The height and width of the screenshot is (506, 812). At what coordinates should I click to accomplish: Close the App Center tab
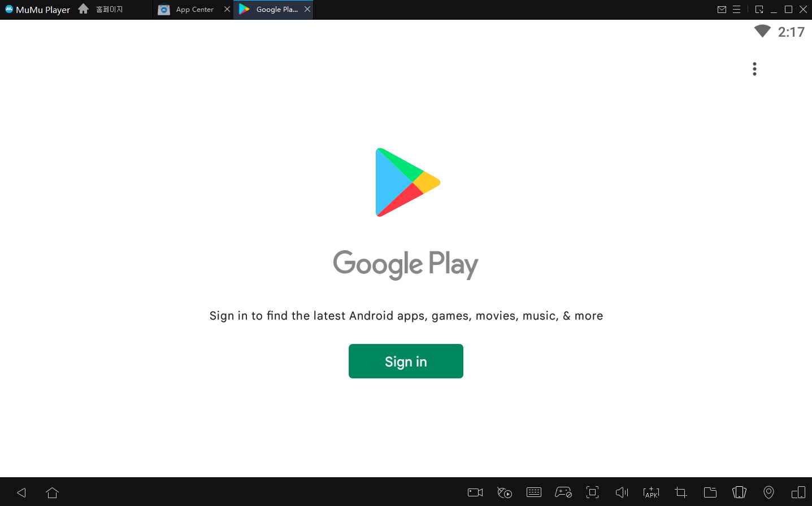pos(227,9)
